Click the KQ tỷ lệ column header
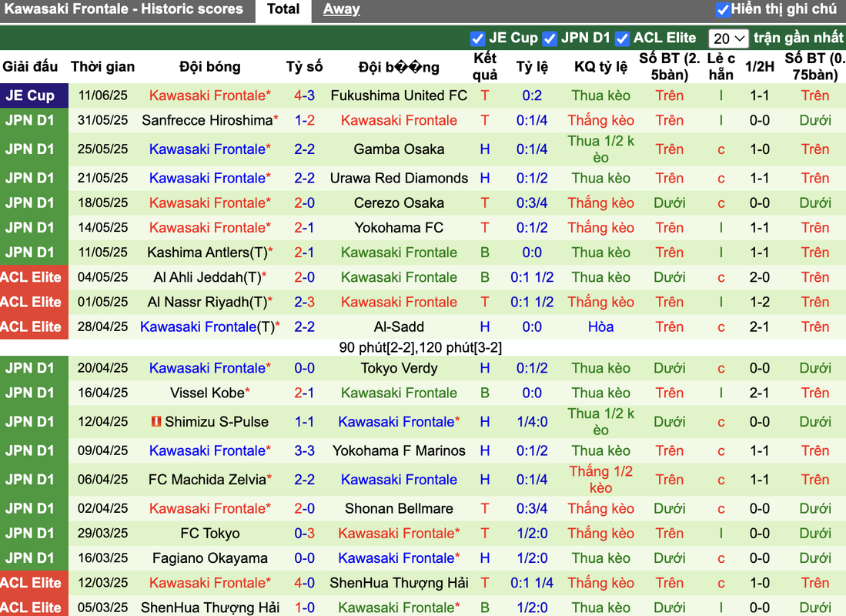The height and width of the screenshot is (616, 846). tap(600, 67)
